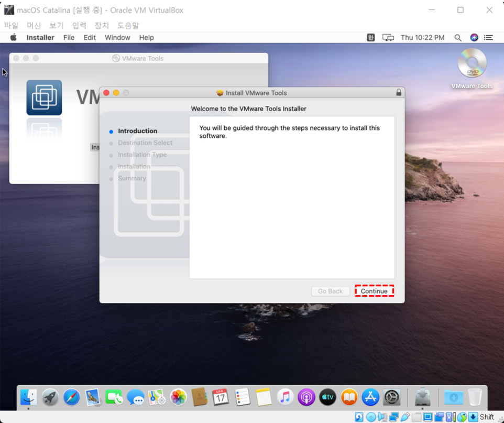
Task: Open Books from the Dock
Action: pos(349,397)
